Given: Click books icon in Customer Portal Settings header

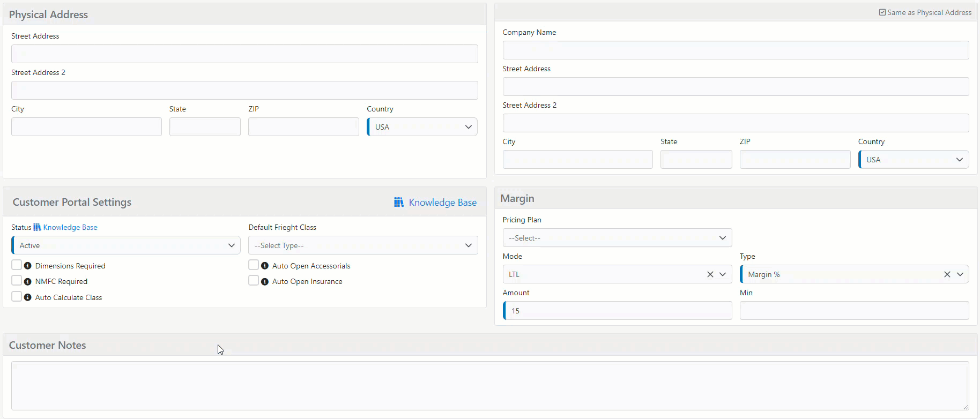Looking at the screenshot, I should click(399, 202).
